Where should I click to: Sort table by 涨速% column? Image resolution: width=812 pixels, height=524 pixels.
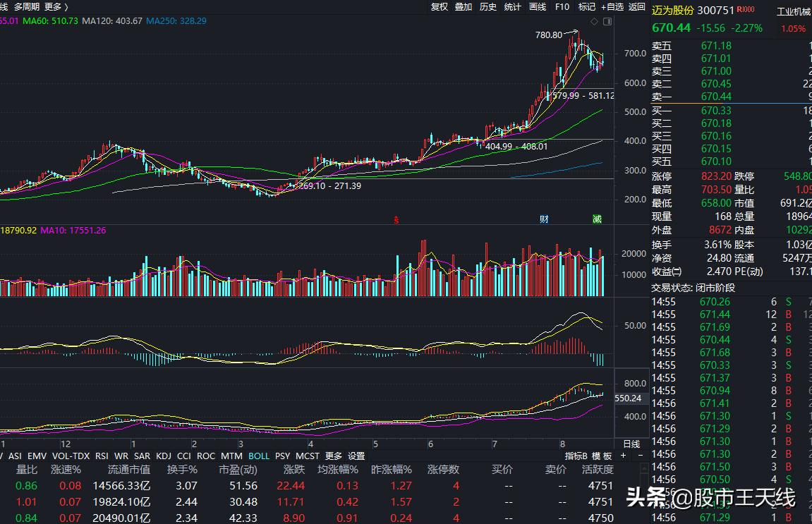(x=66, y=470)
